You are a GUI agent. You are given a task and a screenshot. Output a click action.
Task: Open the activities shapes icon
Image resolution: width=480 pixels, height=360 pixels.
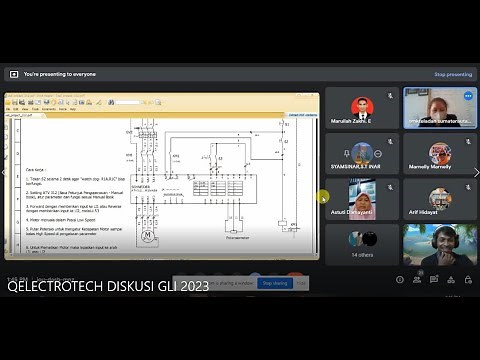point(451,280)
